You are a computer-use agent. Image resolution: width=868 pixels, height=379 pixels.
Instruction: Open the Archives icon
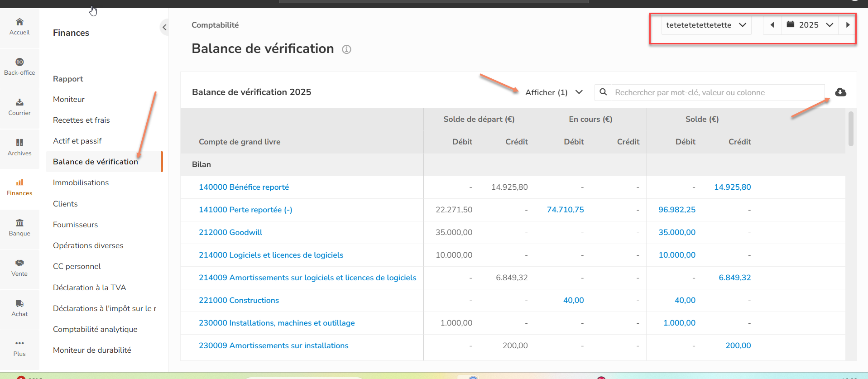coord(19,143)
